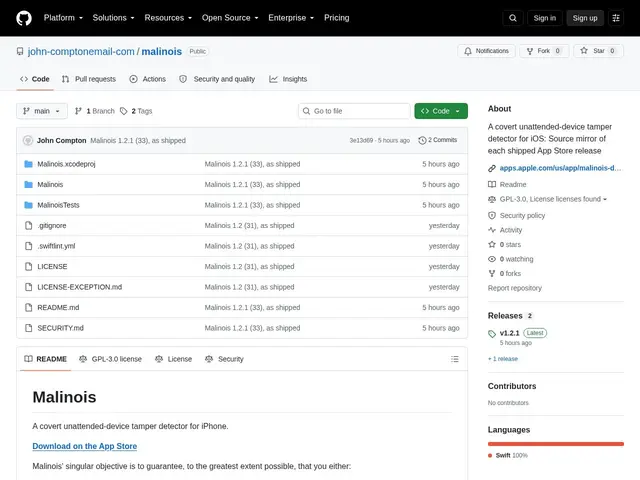This screenshot has height=480, width=640.
Task: Click the repository book icon beside owner name
Action: click(x=20, y=51)
